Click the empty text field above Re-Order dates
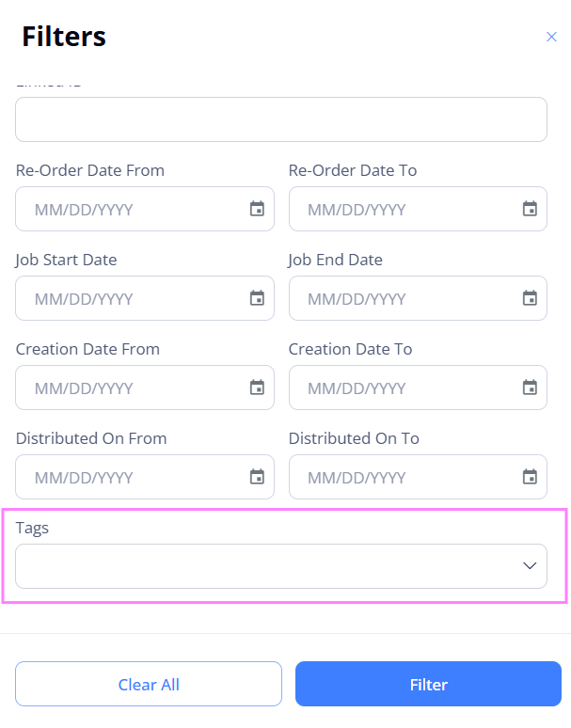 281,119
